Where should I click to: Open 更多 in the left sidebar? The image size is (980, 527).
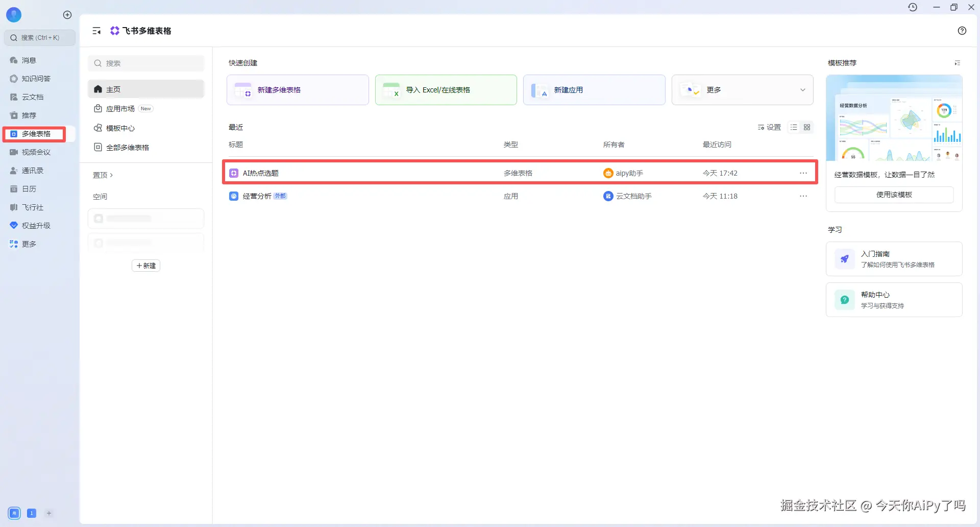[x=29, y=244]
